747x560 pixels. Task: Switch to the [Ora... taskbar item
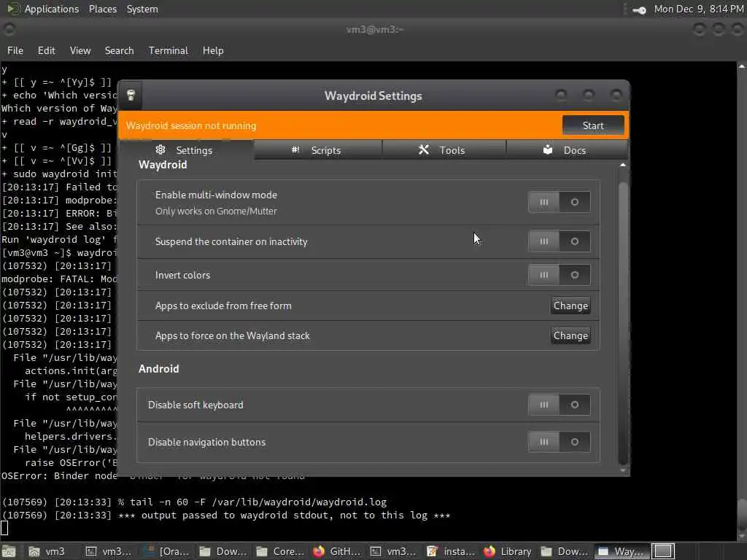(168, 551)
